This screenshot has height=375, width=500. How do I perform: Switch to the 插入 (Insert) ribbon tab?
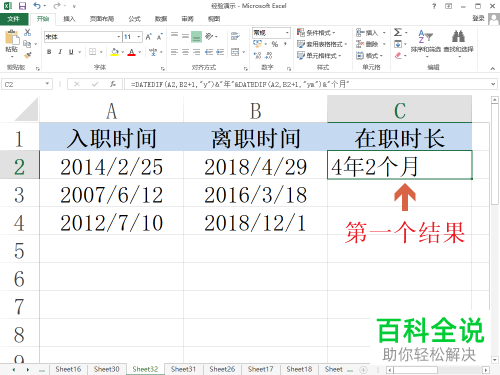69,19
